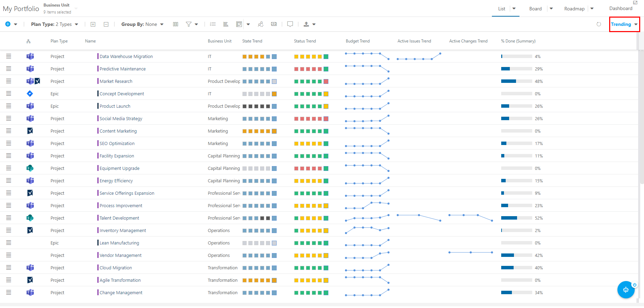Image resolution: width=644 pixels, height=308 pixels.
Task: Open the filter options dropdown arrow
Action: (x=196, y=25)
